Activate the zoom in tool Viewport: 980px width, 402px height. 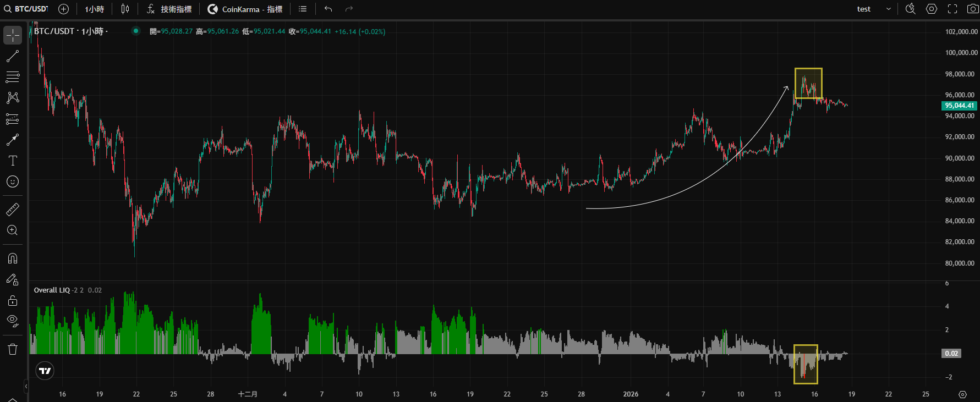[13, 230]
